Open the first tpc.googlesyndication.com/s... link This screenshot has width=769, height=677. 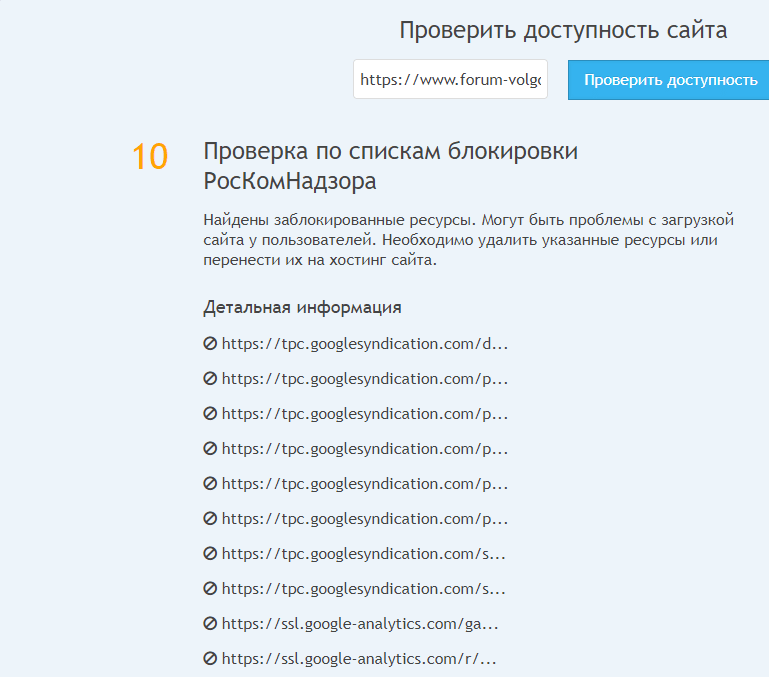363,554
